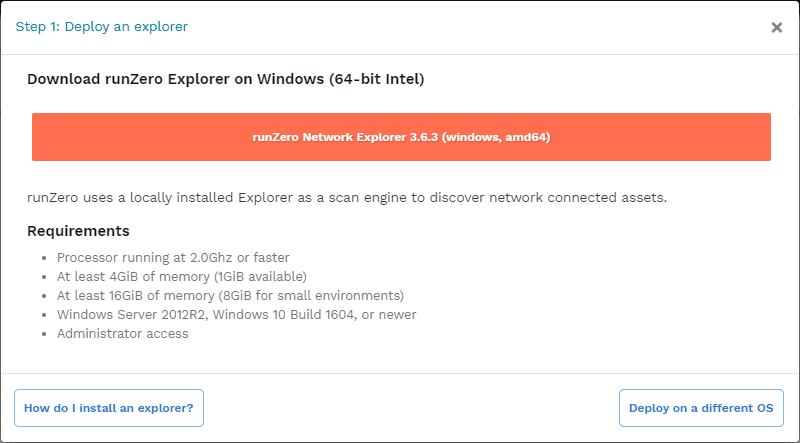Click the bullet beside At least 4GiB of memory
The width and height of the screenshot is (800, 443).
(x=45, y=277)
